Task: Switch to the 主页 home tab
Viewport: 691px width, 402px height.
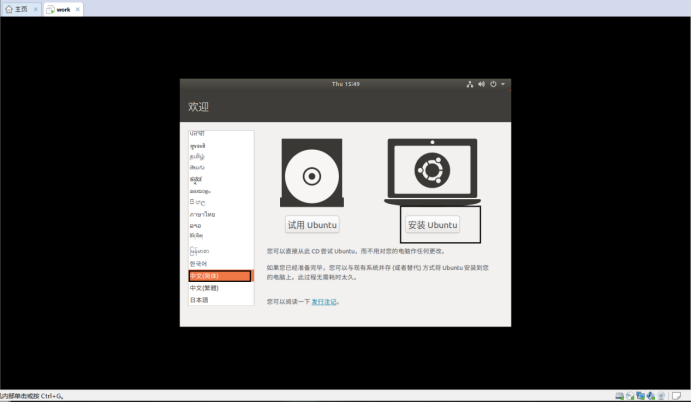Action: 21,9
